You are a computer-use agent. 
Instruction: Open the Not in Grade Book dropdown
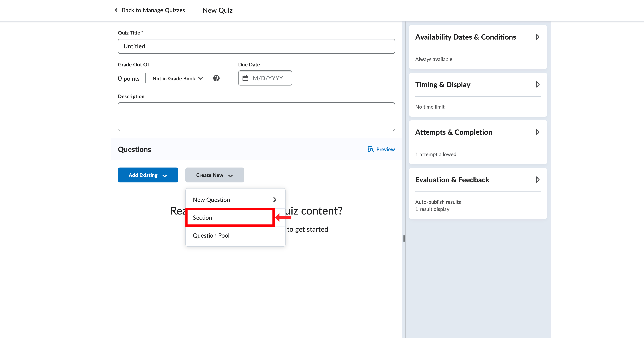178,79
